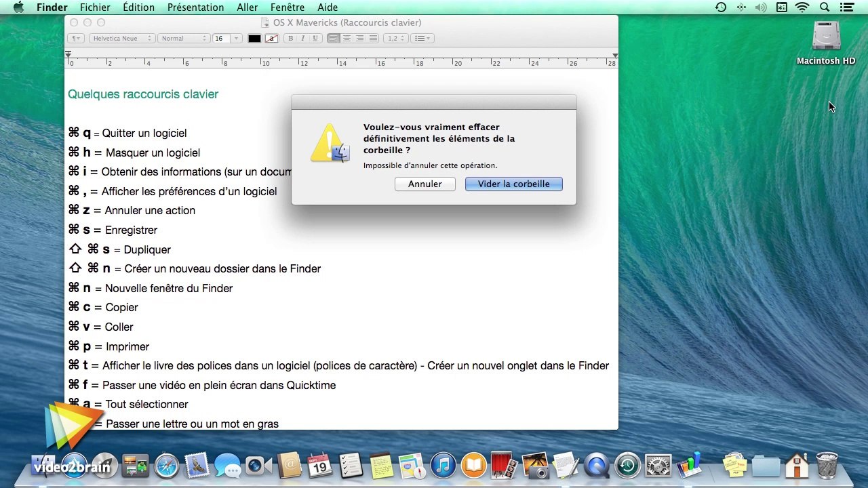The height and width of the screenshot is (488, 868).
Task: Open iPhoto from the Dock
Action: [535, 466]
